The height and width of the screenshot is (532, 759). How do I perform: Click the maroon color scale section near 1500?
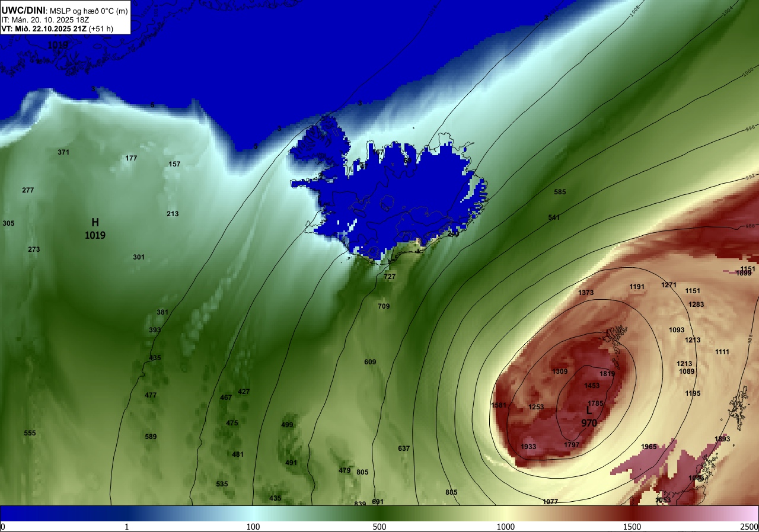[632, 513]
